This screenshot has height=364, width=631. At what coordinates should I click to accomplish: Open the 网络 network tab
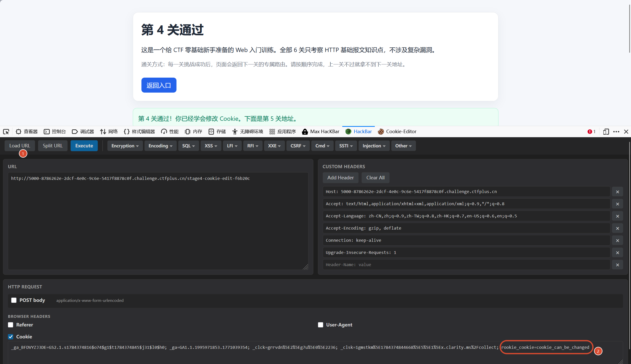coord(109,132)
